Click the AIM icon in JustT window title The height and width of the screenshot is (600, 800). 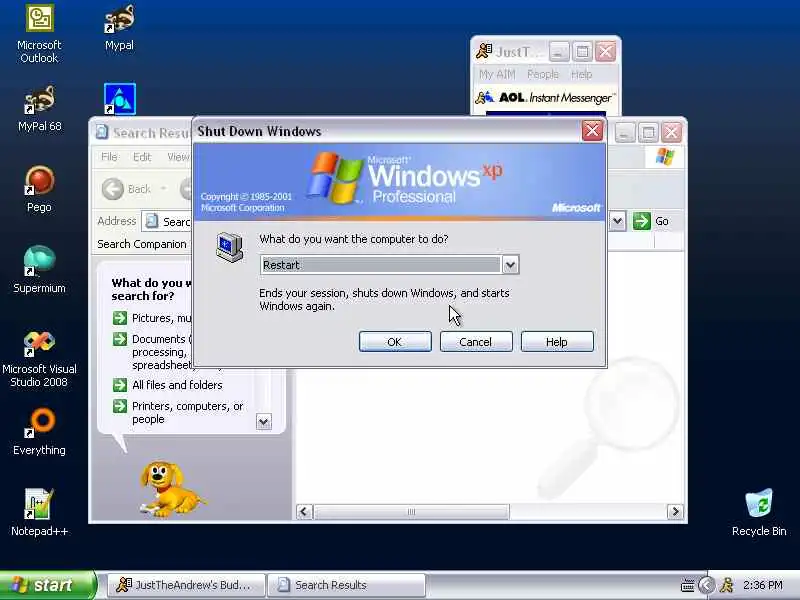coord(484,52)
